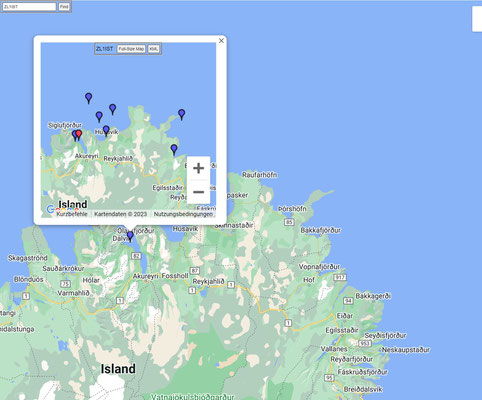Click the blue marker just above the zoom-in button
This screenshot has height=400, width=482.
174,149
